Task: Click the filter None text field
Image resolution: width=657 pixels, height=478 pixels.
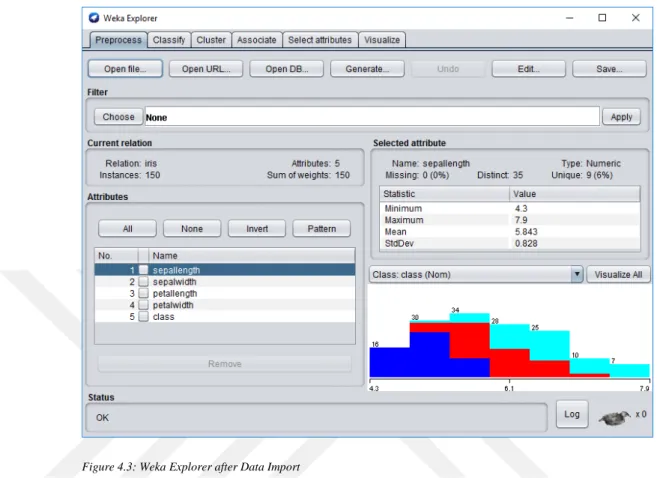Action: coord(372,117)
